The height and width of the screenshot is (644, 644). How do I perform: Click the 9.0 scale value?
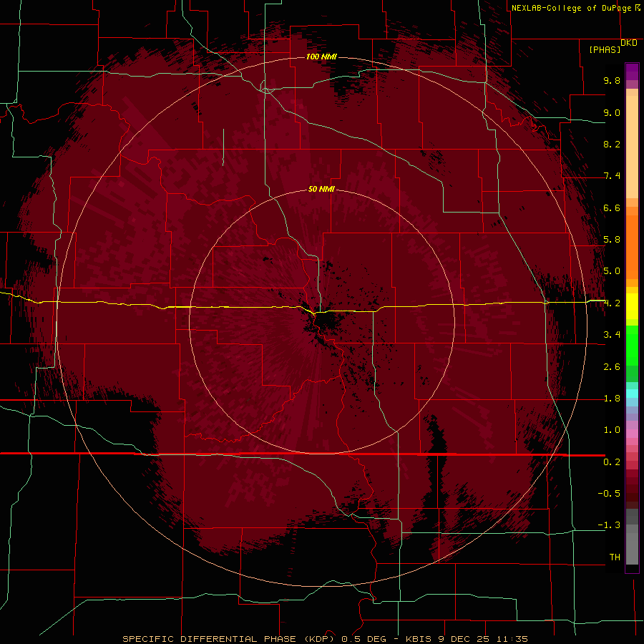[612, 112]
